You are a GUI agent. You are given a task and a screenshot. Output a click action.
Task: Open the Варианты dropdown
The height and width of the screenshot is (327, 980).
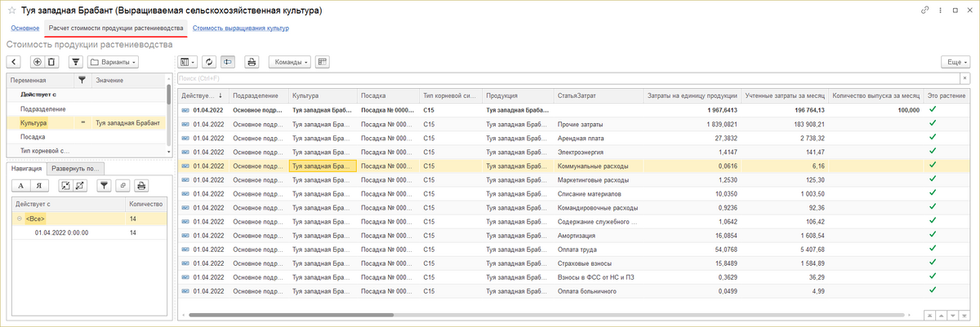[x=113, y=62]
